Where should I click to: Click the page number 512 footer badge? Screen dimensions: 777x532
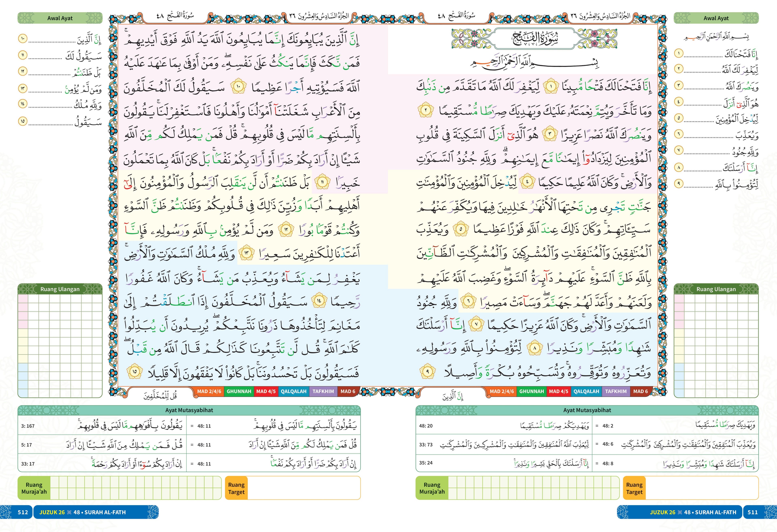(x=23, y=512)
